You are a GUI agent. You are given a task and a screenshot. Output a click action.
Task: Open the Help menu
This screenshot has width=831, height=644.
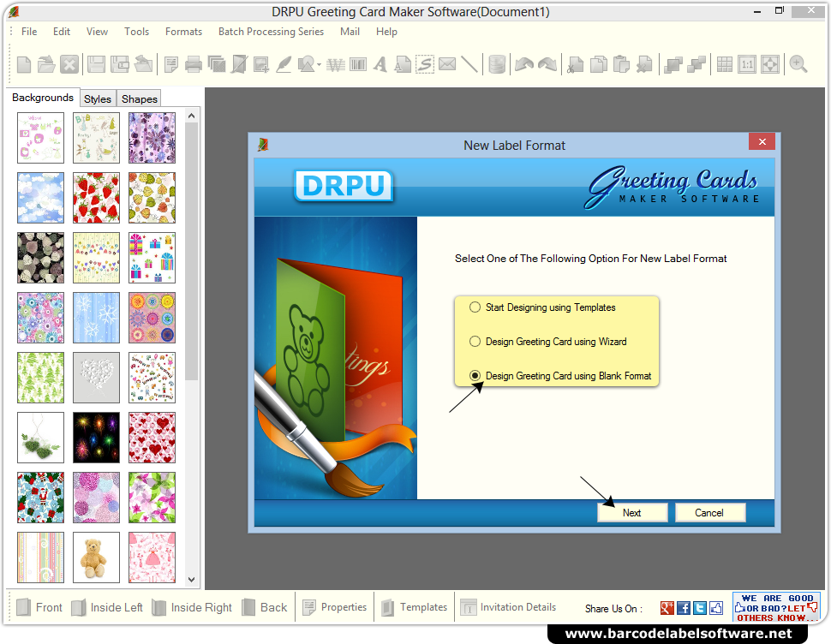386,32
